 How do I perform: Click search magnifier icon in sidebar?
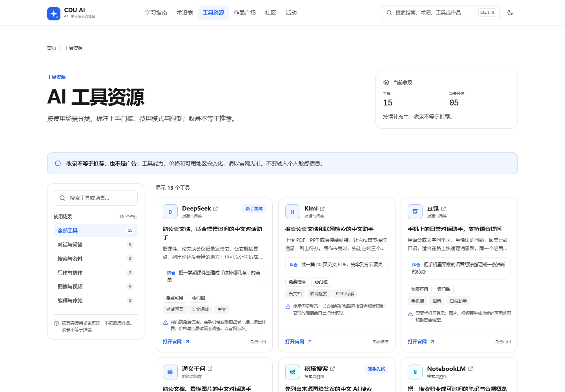click(62, 198)
